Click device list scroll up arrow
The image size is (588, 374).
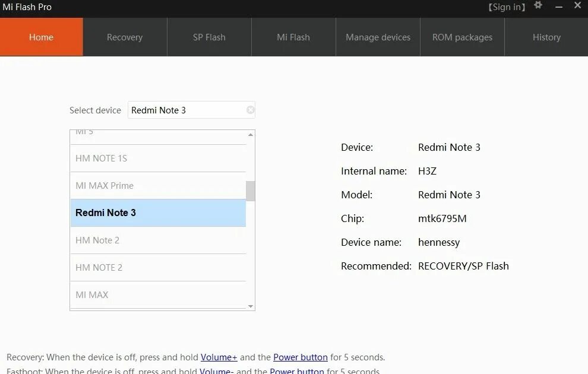[x=251, y=135]
